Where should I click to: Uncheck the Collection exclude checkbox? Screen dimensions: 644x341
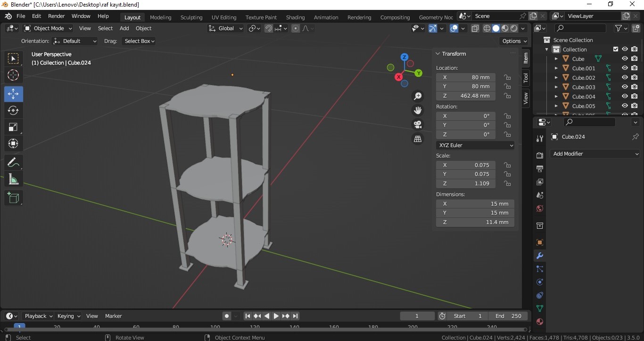coord(615,49)
